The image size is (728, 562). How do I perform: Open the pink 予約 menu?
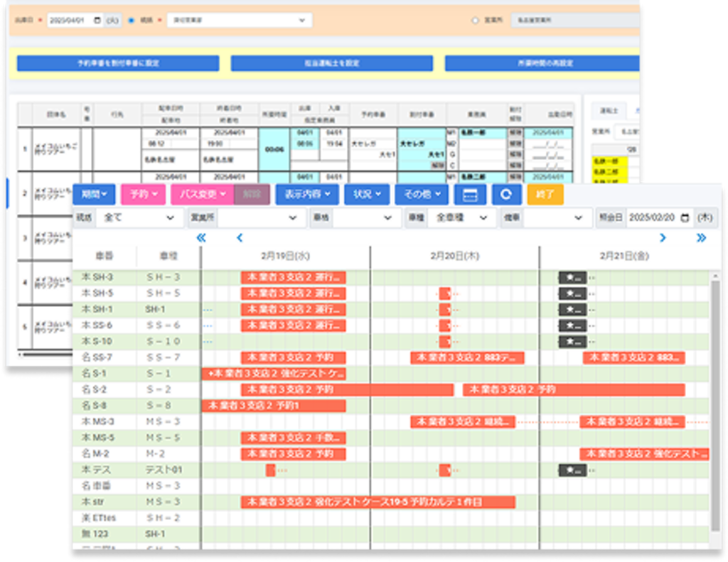click(x=143, y=194)
